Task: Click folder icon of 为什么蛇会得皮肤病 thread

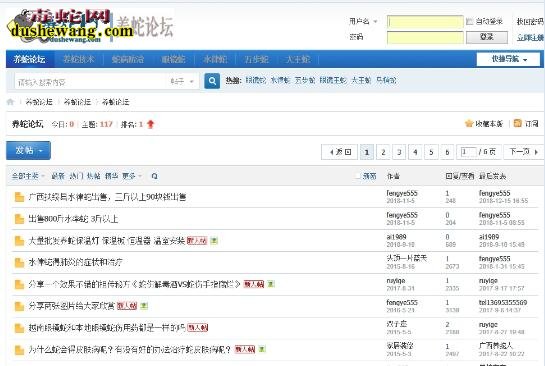Action: coord(19,350)
